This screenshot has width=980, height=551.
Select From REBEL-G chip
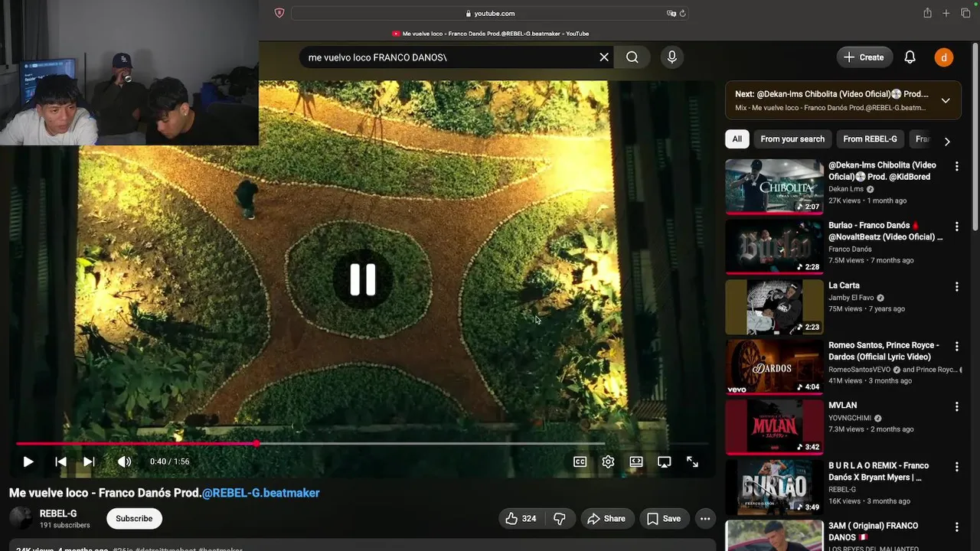(x=870, y=139)
